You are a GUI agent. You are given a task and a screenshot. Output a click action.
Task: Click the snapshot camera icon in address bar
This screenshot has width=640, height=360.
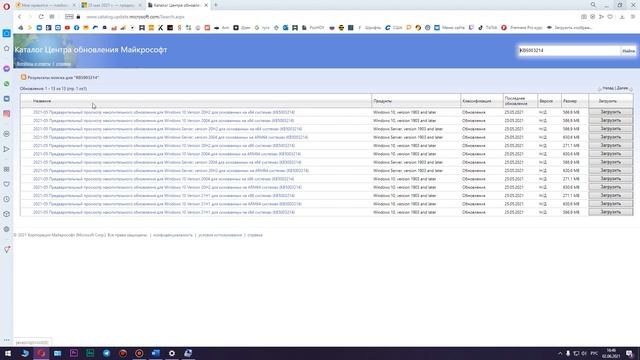click(x=584, y=17)
